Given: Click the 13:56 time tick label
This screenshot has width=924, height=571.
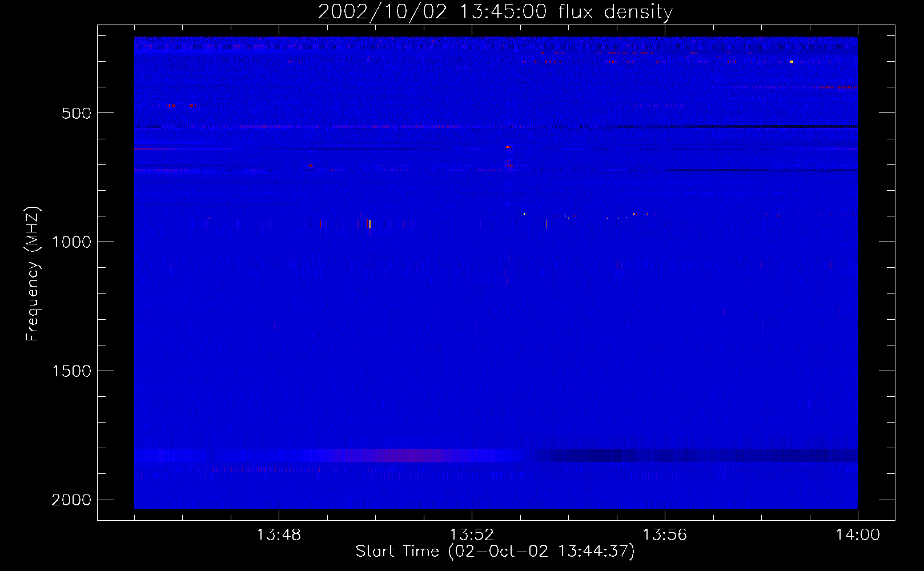Looking at the screenshot, I should click(665, 535).
